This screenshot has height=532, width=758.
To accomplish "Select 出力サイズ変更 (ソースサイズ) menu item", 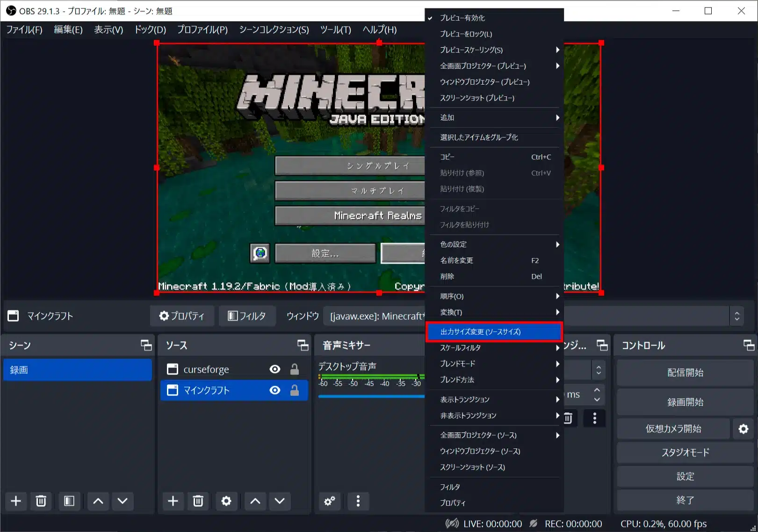I will 494,331.
